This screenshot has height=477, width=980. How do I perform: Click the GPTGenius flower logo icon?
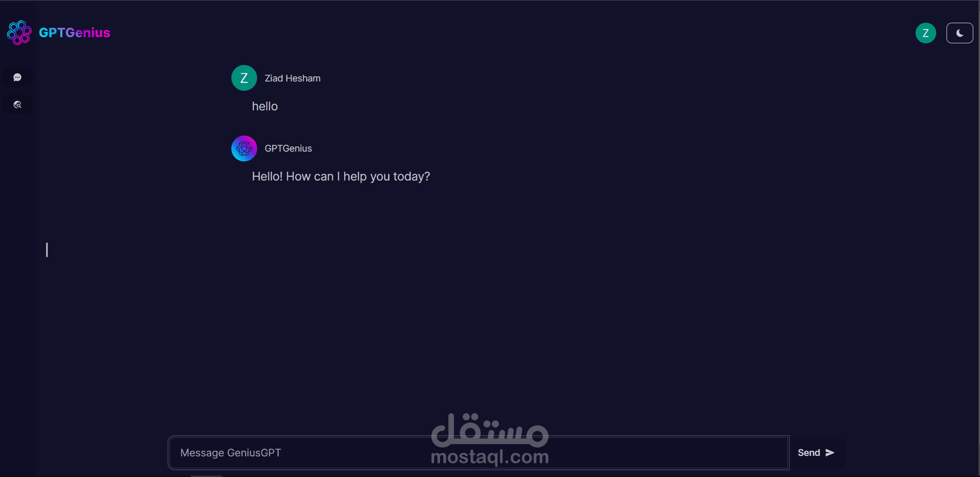pyautogui.click(x=20, y=32)
